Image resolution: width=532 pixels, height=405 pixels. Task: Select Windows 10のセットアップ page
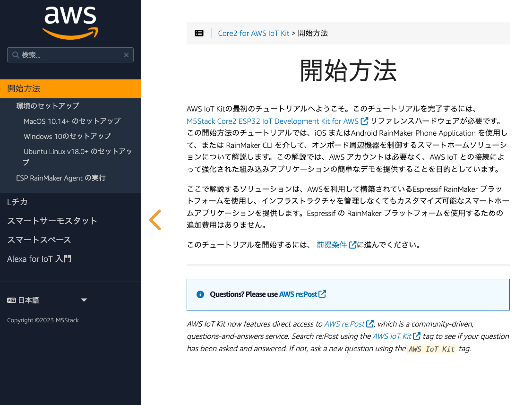pos(67,136)
